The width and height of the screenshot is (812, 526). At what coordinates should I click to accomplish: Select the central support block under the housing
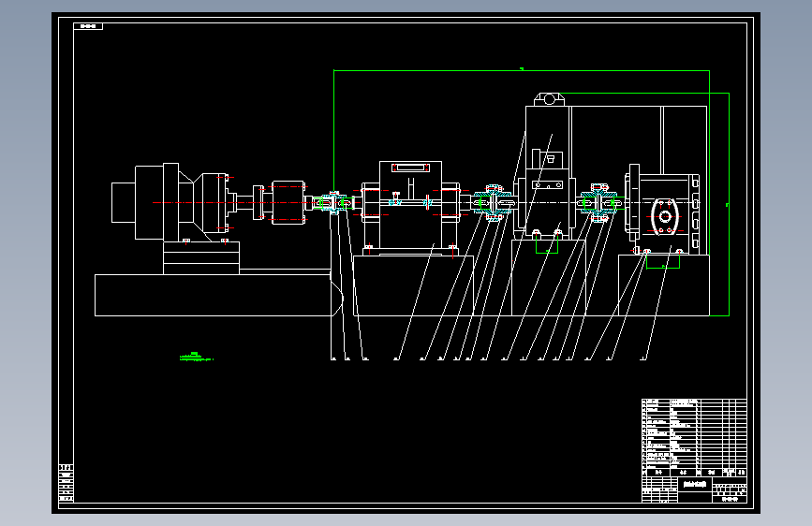413,285
